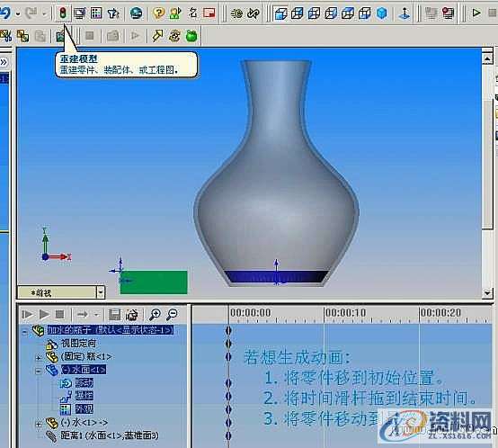498x448 pixels.
Task: Open the *前视 view orientation dropdown
Action: pyautogui.click(x=101, y=292)
